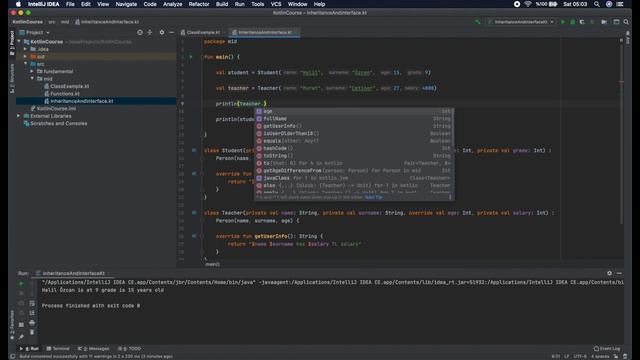Expand the out folder

(25, 56)
